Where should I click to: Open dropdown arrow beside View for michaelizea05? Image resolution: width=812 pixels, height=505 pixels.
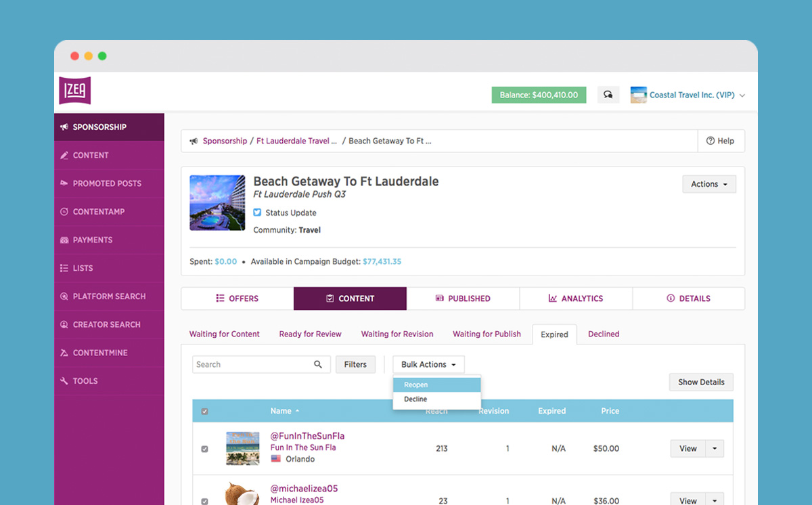pos(715,500)
